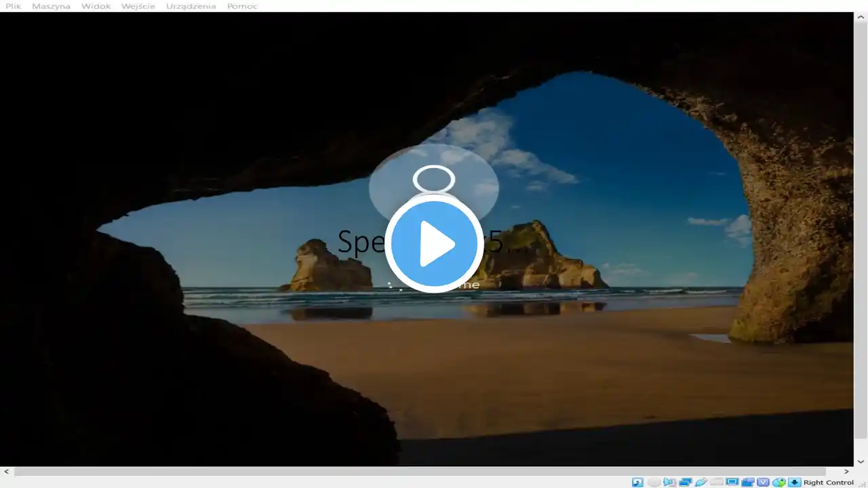Open the Maszyna menu
868x488 pixels.
(x=51, y=6)
